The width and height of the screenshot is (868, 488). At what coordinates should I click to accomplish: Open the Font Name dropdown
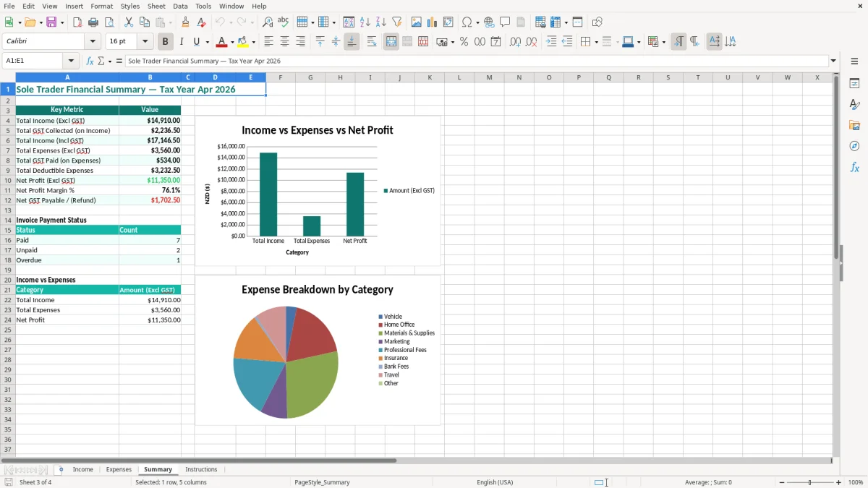93,41
